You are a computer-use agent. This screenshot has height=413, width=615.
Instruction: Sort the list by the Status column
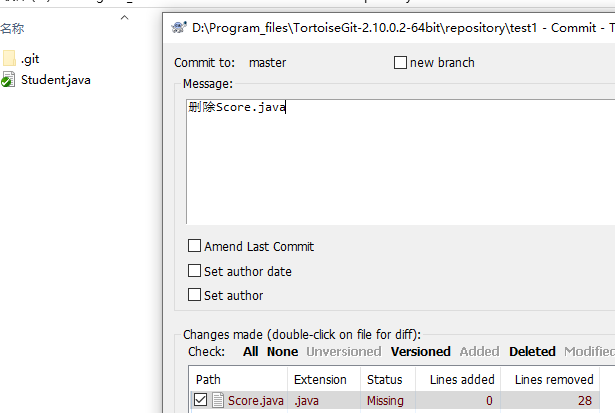(x=388, y=379)
